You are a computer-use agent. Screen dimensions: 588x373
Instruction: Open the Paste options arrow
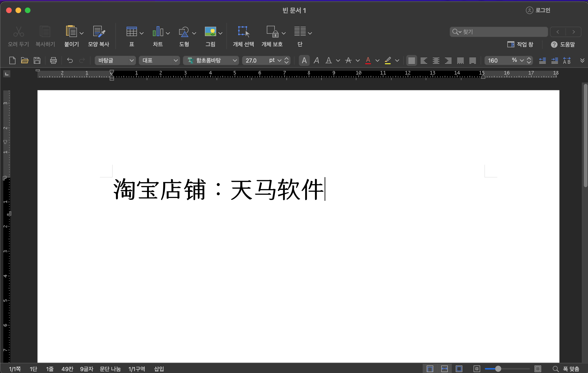coord(82,33)
